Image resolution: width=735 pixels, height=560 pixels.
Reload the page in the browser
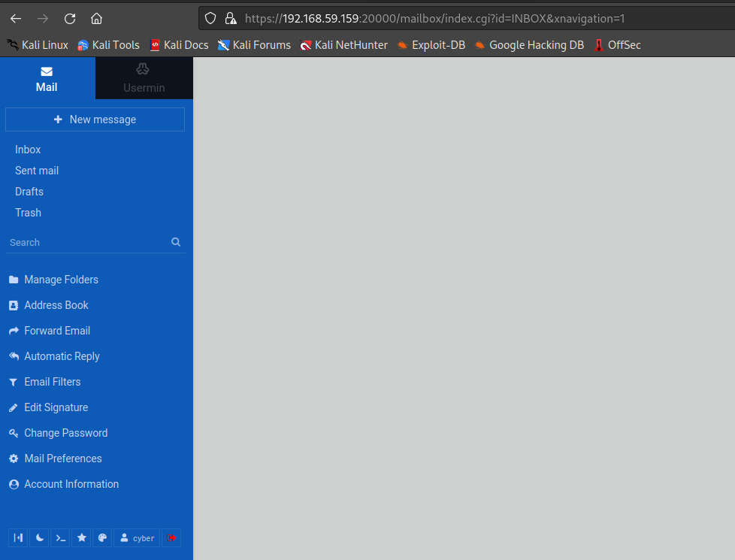(x=69, y=18)
